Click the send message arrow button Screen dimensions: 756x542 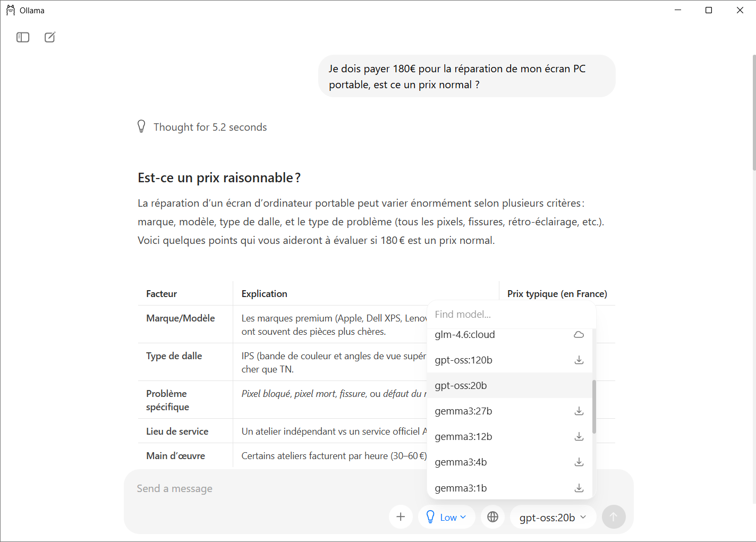tap(614, 516)
